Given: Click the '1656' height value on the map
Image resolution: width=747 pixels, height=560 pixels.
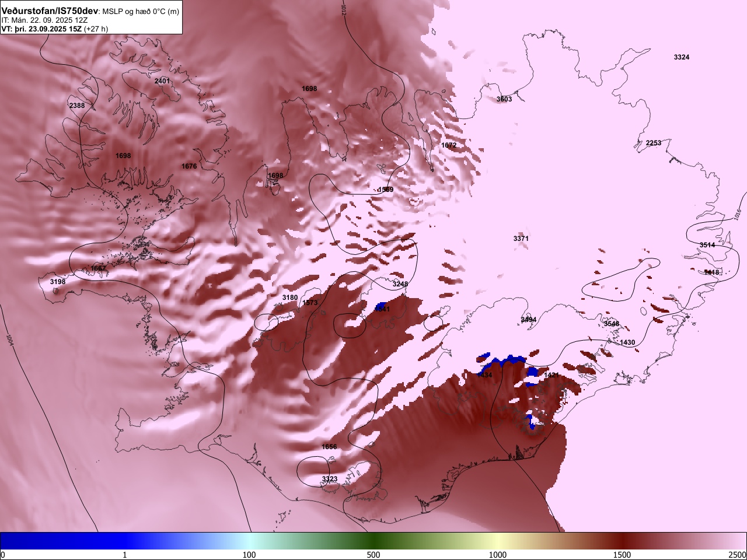Looking at the screenshot, I should pyautogui.click(x=329, y=447).
